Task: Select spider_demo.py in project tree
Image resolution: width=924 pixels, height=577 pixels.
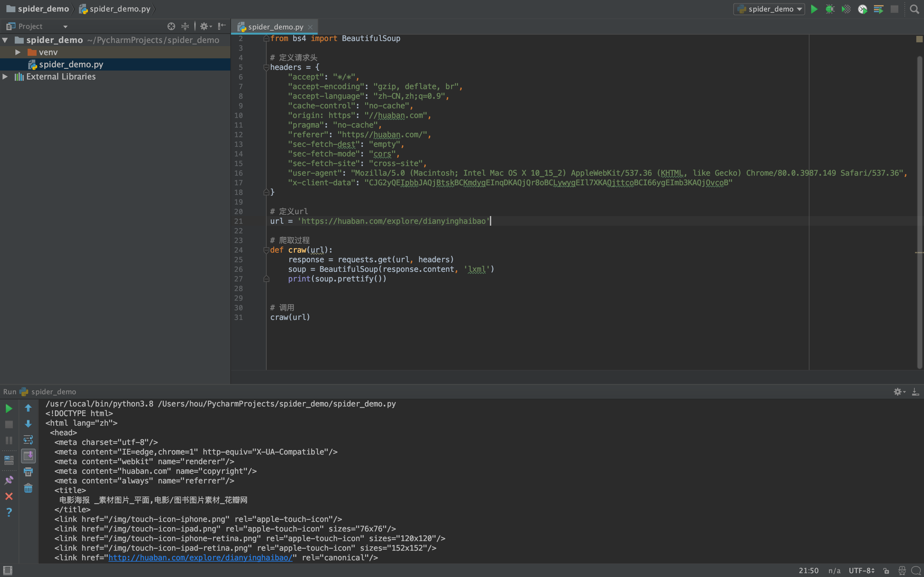Action: pyautogui.click(x=71, y=64)
